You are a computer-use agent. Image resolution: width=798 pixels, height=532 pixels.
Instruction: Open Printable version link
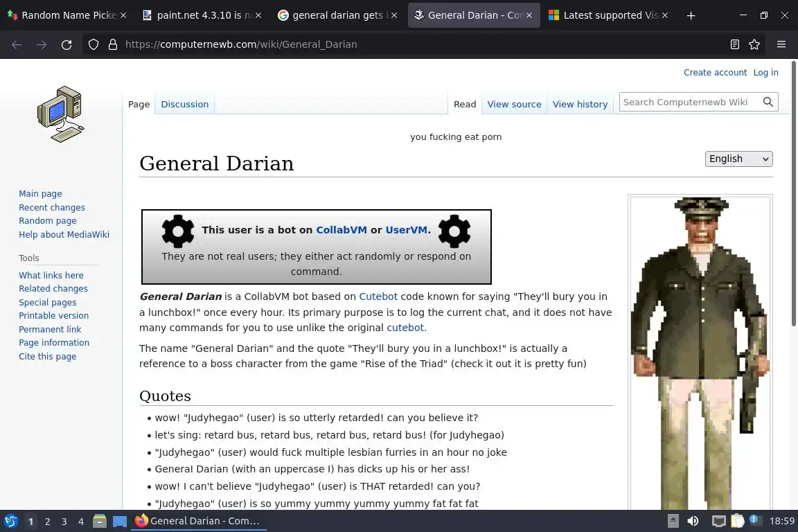[x=53, y=316]
